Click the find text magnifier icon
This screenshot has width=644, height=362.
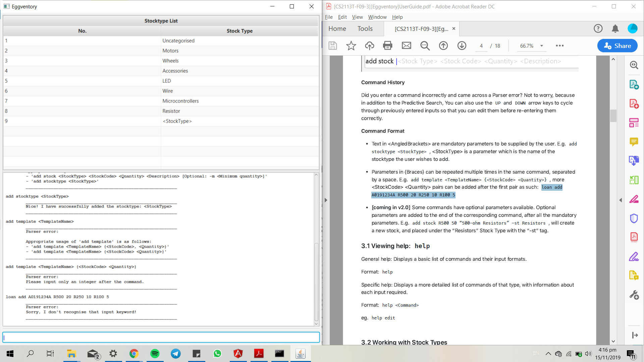point(425,46)
